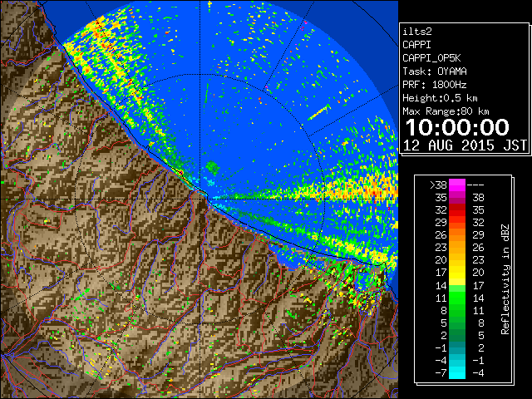Pick the bright magenta band in reflectivity legend
Screen dimensions: 532x399
click(457, 185)
